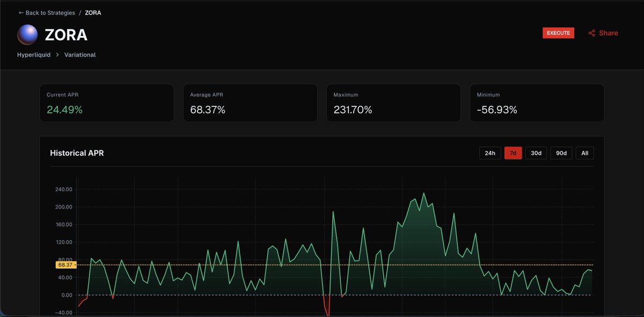Click the Hyperliquid exchange label
The image size is (644, 317).
pyautogui.click(x=34, y=55)
